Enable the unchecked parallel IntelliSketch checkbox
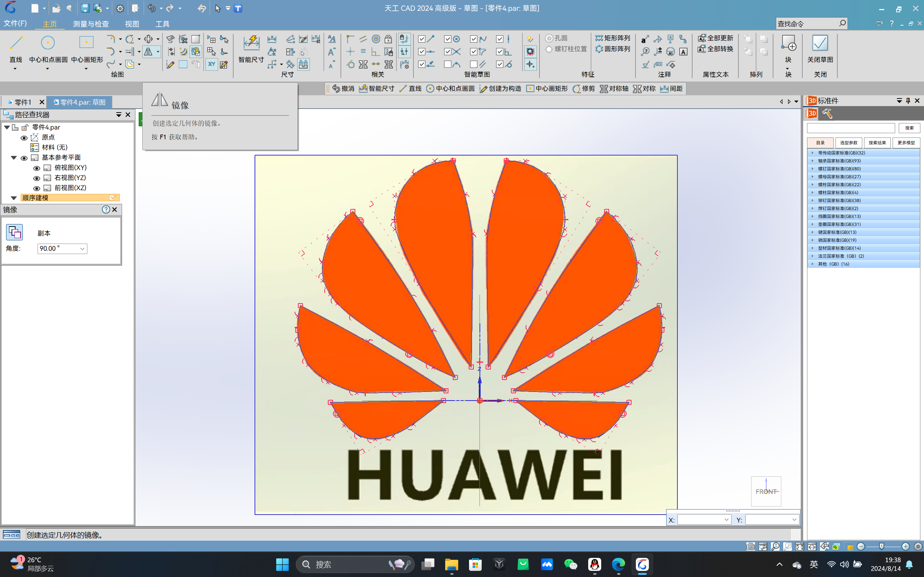924x577 pixels. 473,64
